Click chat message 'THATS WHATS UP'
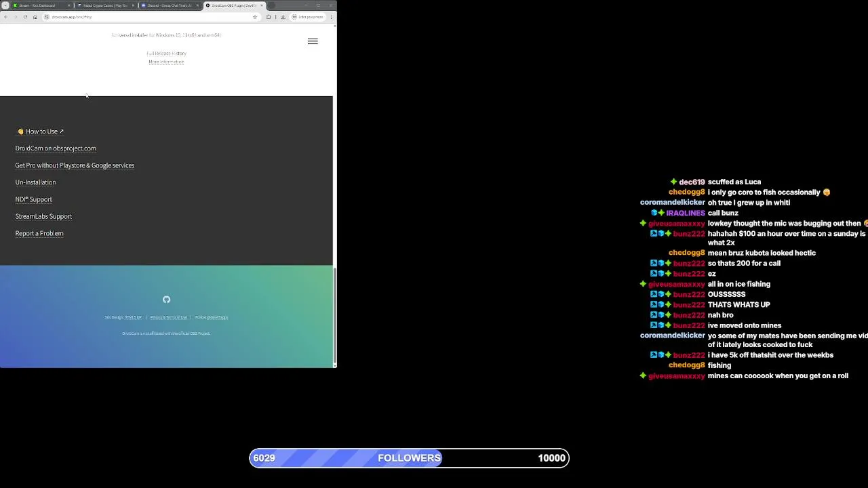The width and height of the screenshot is (868, 488). click(739, 305)
